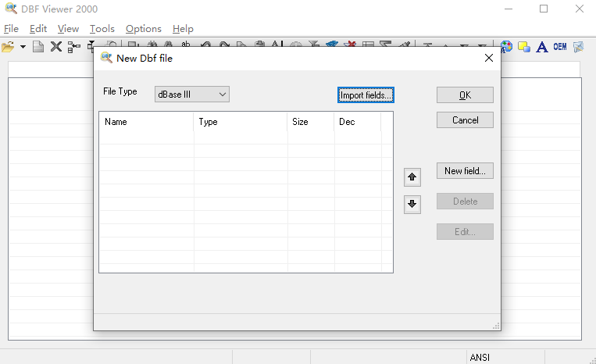The width and height of the screenshot is (596, 364).
Task: Expand the open file dropdown arrow
Action: 23,47
